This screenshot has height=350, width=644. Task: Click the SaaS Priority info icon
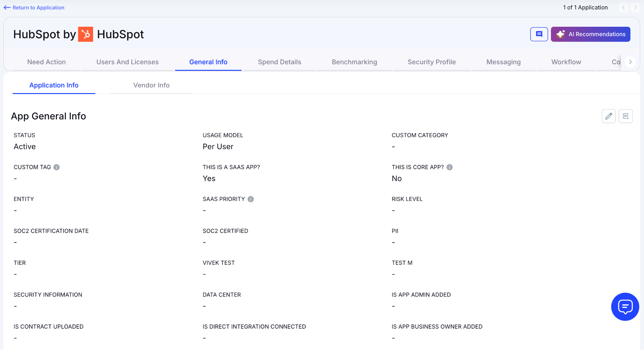(x=251, y=199)
